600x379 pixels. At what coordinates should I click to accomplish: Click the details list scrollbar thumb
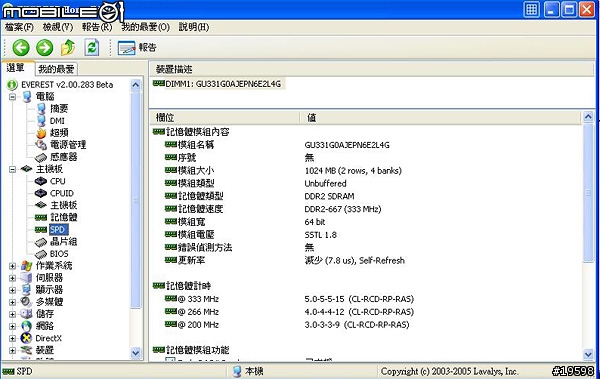[588, 193]
